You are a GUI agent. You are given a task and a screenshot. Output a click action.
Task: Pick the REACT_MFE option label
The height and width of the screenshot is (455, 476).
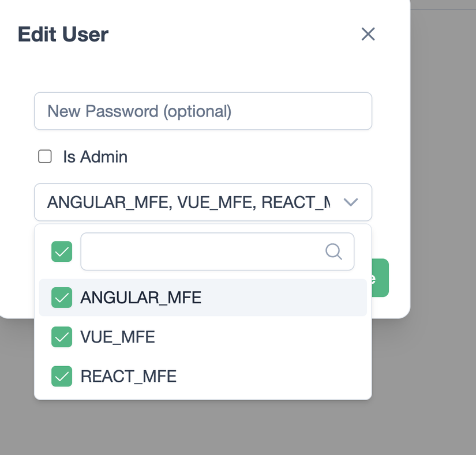tap(128, 376)
